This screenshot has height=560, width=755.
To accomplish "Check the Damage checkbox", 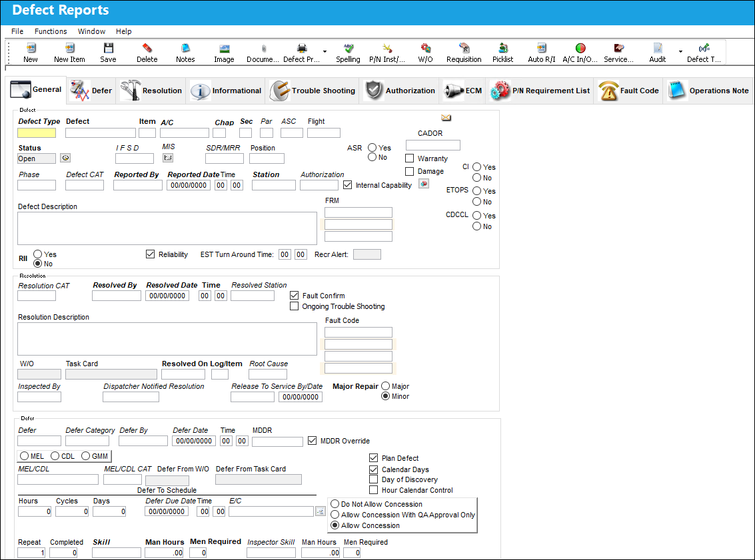I will tap(410, 171).
